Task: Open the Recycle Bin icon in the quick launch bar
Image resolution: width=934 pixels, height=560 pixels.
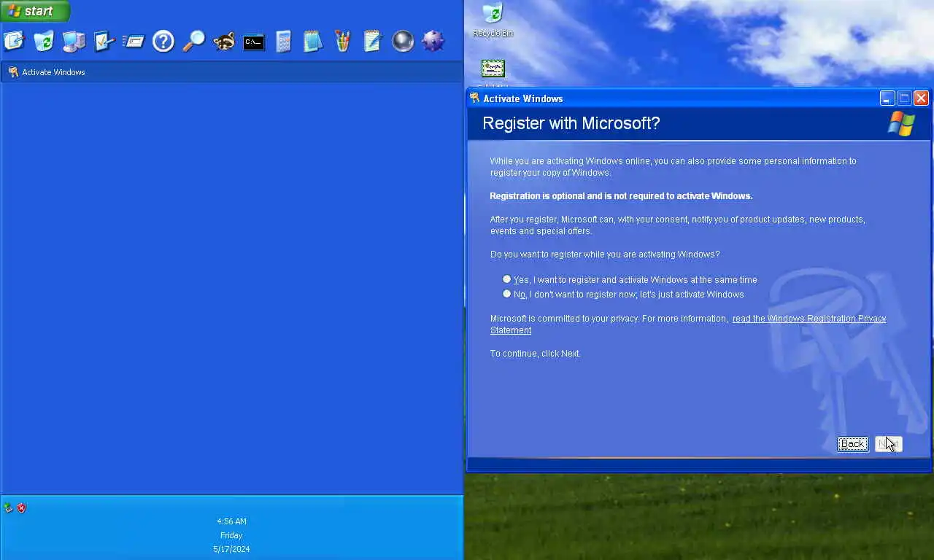Action: point(44,41)
